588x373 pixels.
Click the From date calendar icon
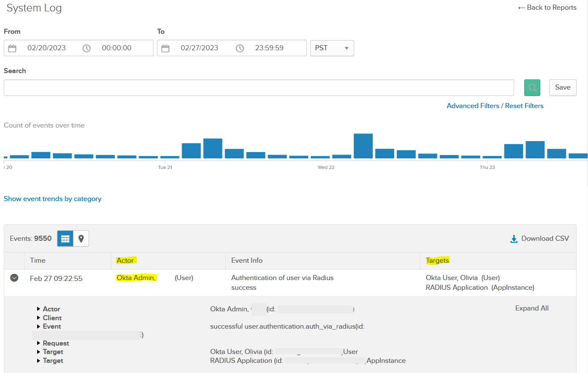12,48
